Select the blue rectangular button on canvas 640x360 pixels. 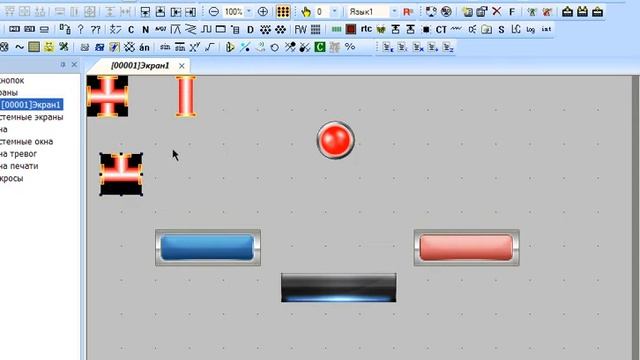(208, 247)
